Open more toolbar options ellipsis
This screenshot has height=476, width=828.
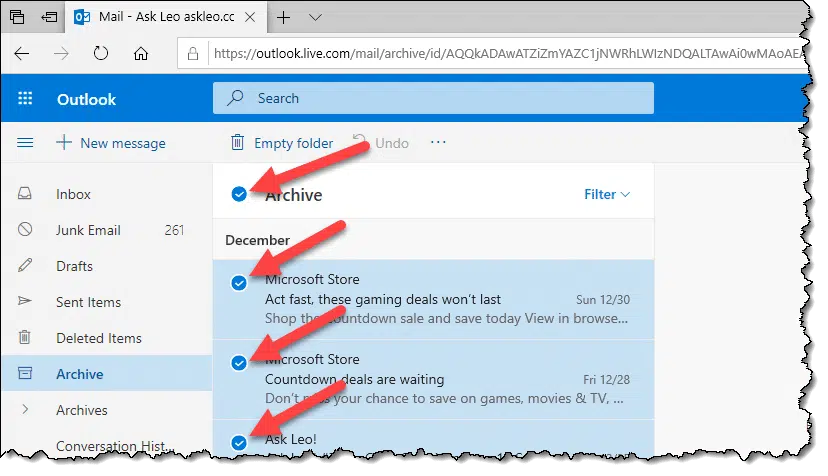point(438,142)
